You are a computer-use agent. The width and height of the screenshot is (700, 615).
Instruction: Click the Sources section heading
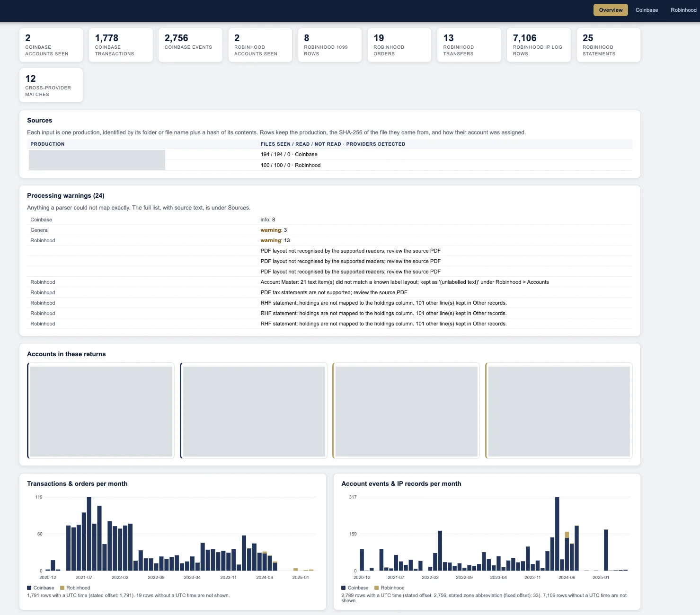coord(40,121)
